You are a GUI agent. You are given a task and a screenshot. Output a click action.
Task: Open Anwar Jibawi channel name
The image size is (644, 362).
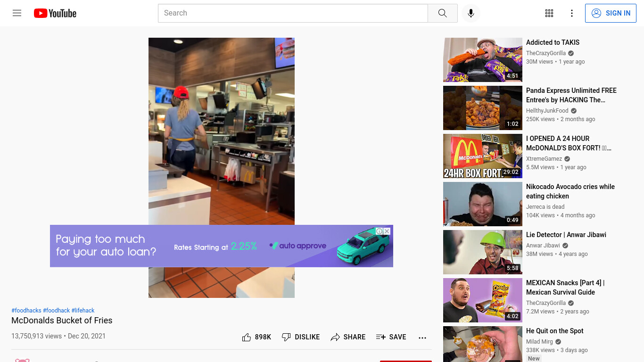tap(543, 246)
